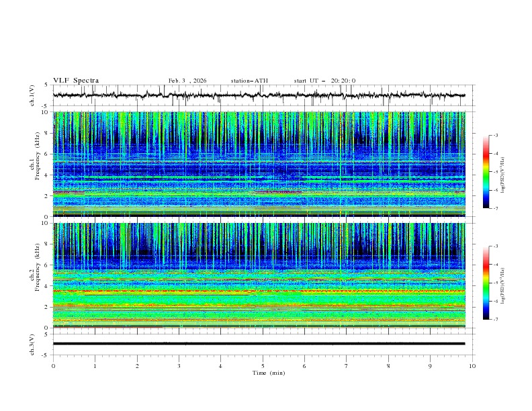Click tick label "10" on the Time axis

[x=472, y=366]
